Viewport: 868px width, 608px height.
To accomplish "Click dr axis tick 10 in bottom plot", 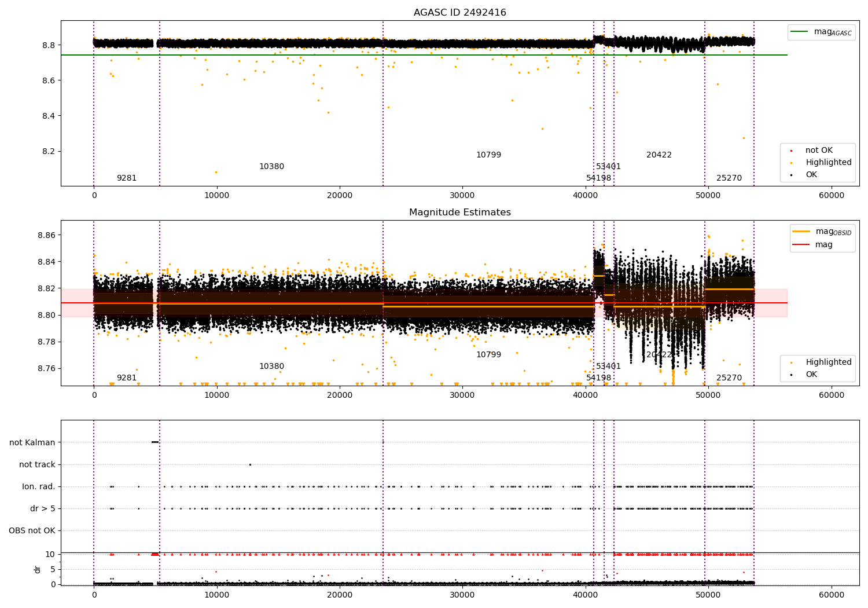I will point(50,555).
